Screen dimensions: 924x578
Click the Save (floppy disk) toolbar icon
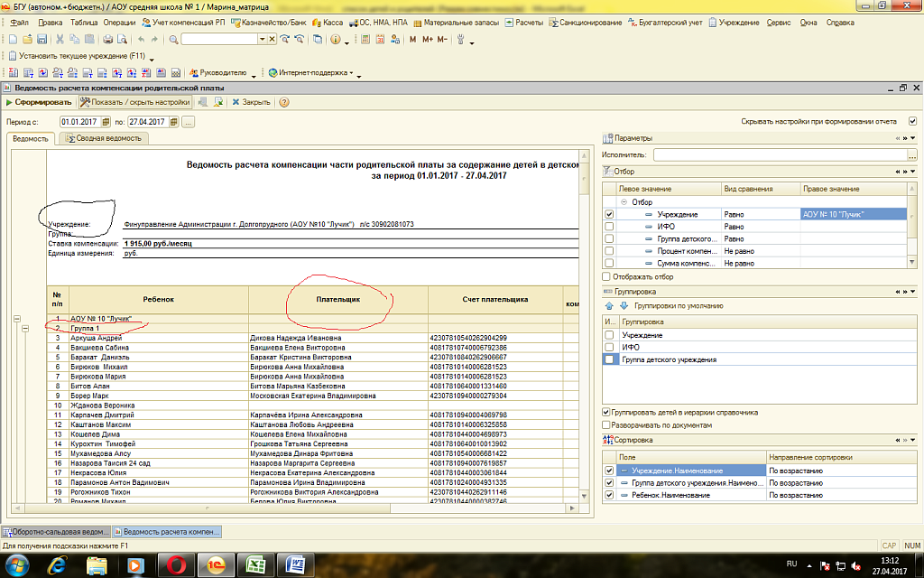(42, 40)
